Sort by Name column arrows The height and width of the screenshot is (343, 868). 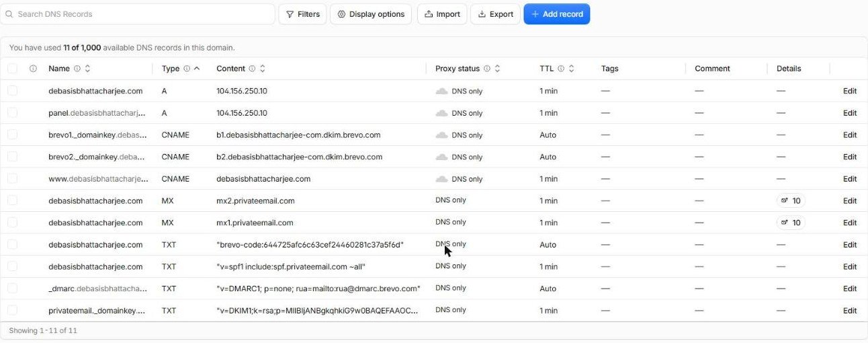point(87,69)
